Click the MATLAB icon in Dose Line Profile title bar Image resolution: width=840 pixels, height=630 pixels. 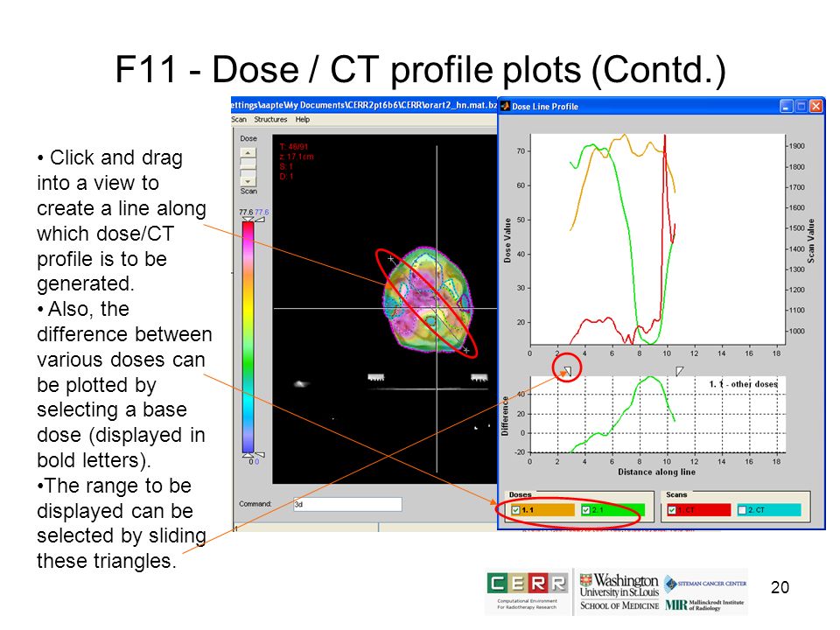click(505, 106)
